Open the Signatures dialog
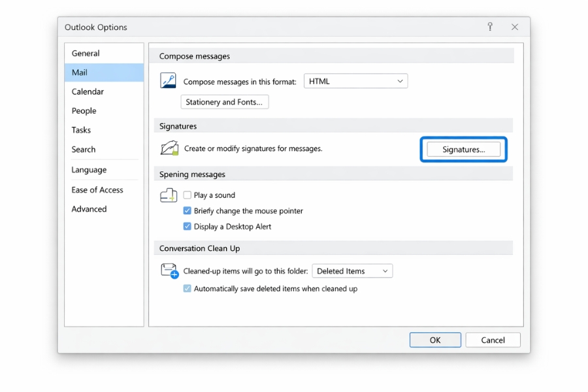The height and width of the screenshot is (392, 588). coord(463,149)
